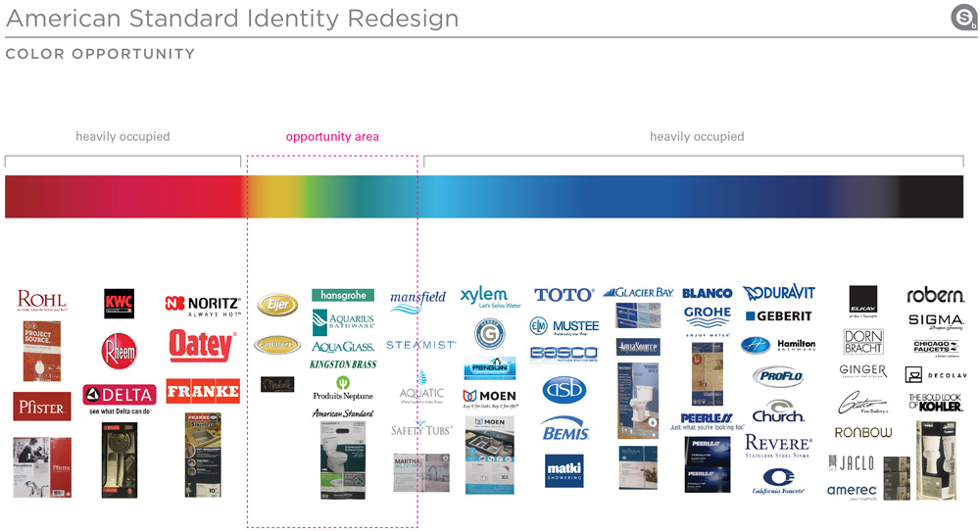Viewport: 980px width, 531px height.
Task: Click the Datey red logo
Action: pyautogui.click(x=203, y=346)
